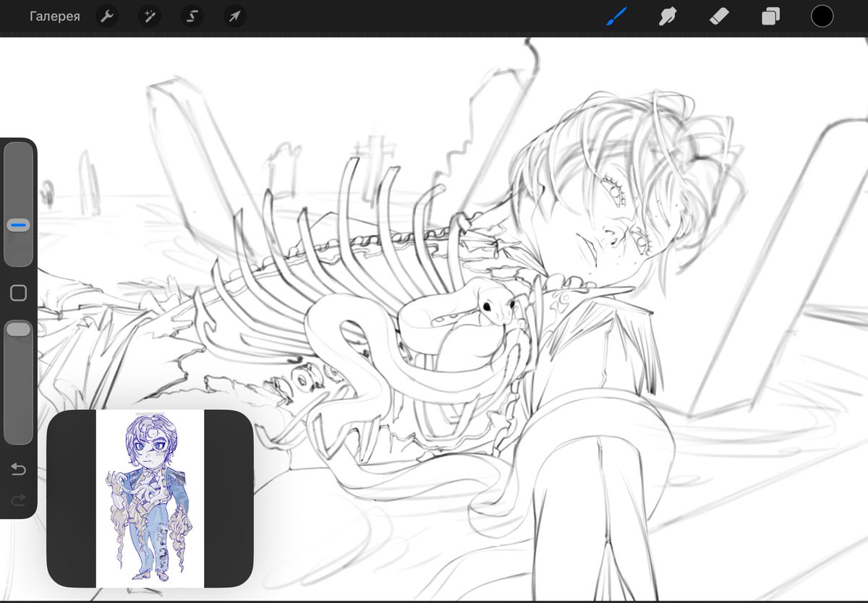Activate the Transform arrow tool

pyautogui.click(x=234, y=17)
